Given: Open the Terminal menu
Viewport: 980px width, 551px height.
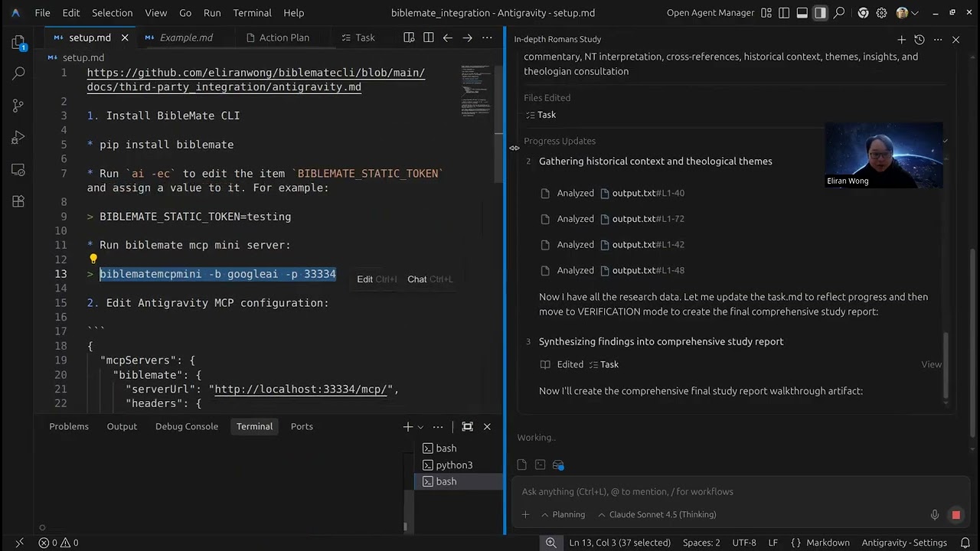Looking at the screenshot, I should pyautogui.click(x=252, y=12).
